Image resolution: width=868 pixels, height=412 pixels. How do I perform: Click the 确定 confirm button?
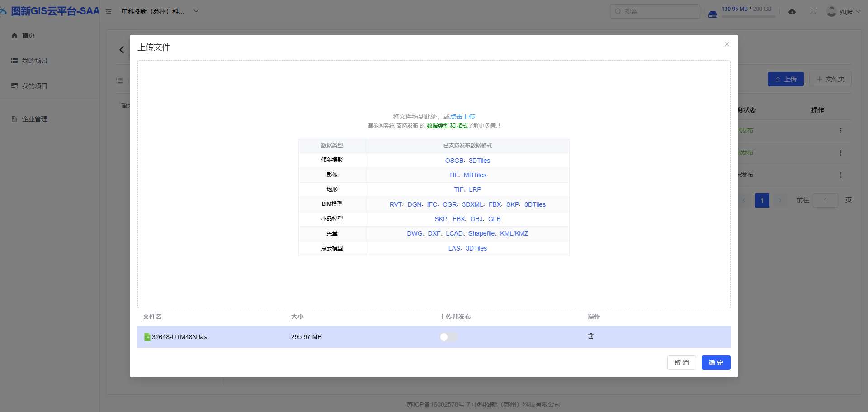click(x=716, y=363)
